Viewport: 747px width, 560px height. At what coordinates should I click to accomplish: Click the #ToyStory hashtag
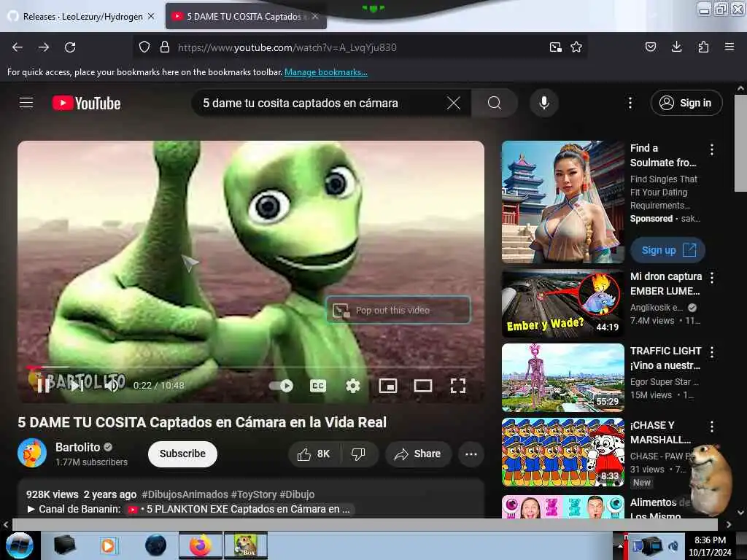point(254,494)
